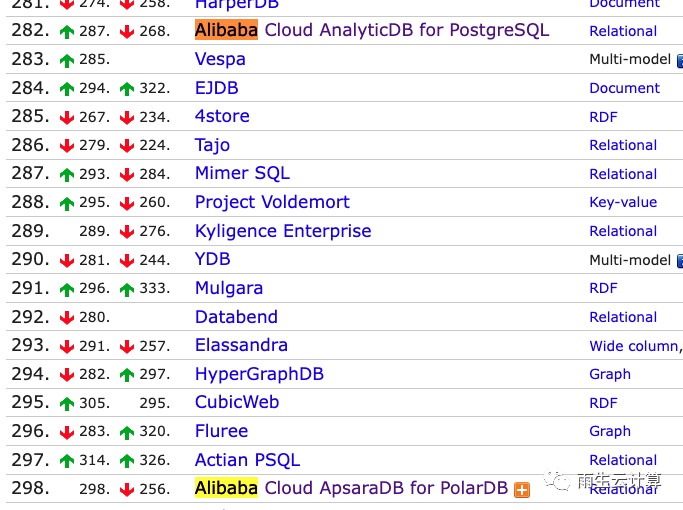Click the Key-value model link for Project Voldemort

[623, 202]
